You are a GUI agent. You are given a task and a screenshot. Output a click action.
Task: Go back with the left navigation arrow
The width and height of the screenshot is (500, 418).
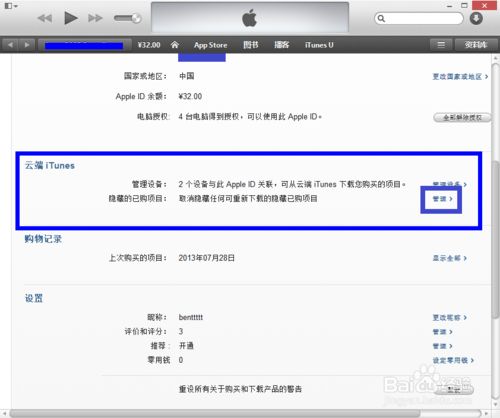[x=11, y=45]
